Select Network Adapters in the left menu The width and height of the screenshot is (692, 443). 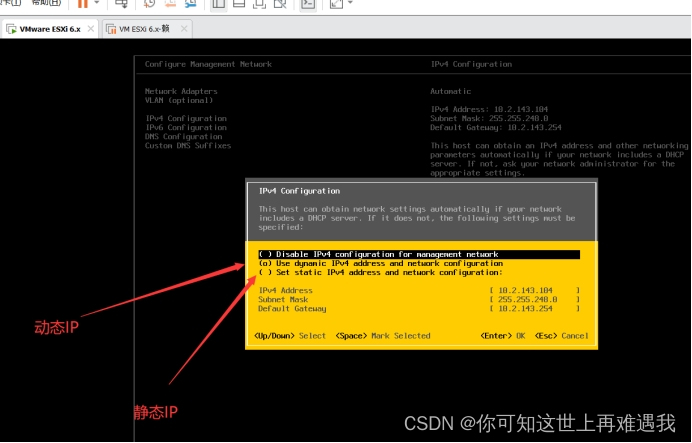[181, 91]
